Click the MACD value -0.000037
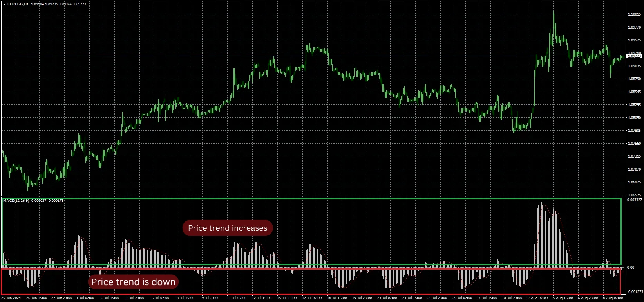The width and height of the screenshot is (644, 302). click(x=38, y=201)
